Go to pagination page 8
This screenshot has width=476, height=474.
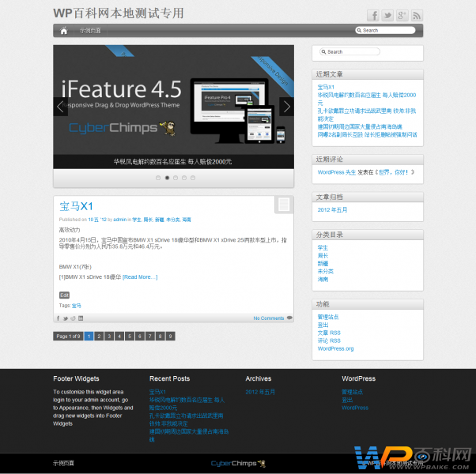[x=161, y=336]
